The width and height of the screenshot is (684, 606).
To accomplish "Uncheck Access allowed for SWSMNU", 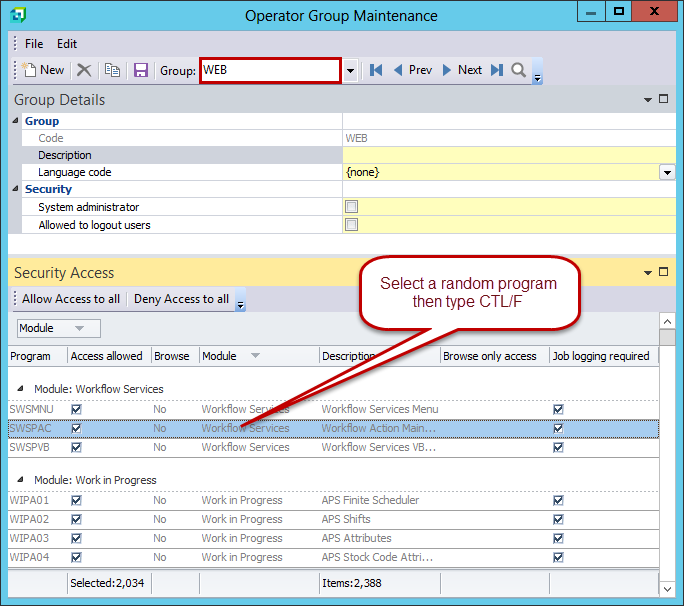I will coord(77,409).
